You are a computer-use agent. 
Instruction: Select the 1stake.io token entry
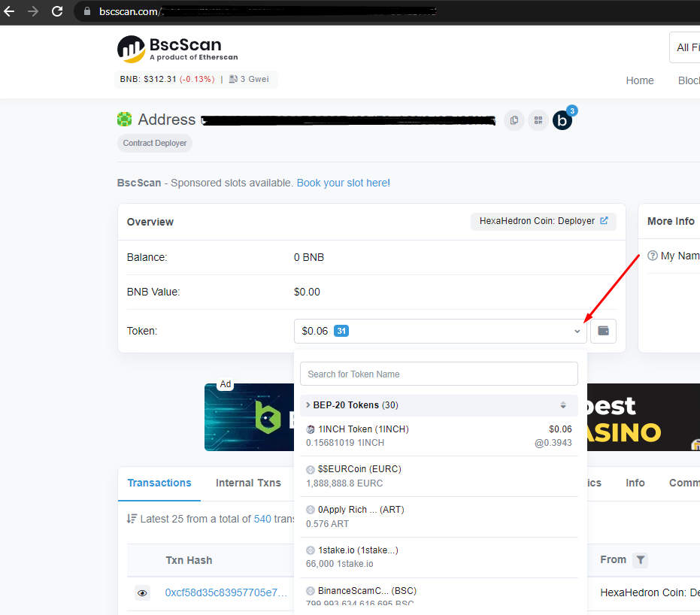[439, 557]
